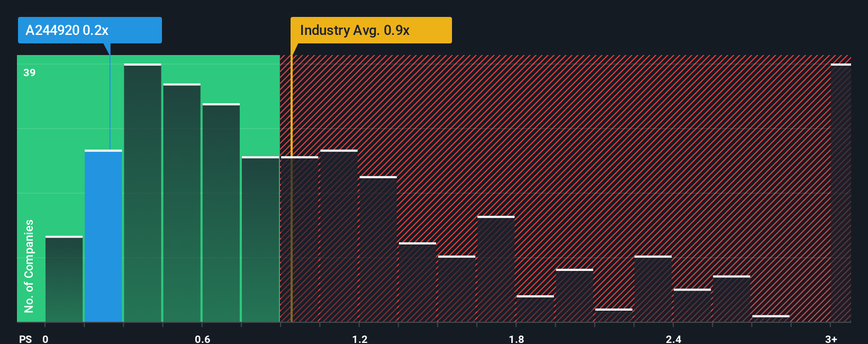Screen dimensions: 868x344
Task: Click the PS axis title
Action: click(25, 339)
